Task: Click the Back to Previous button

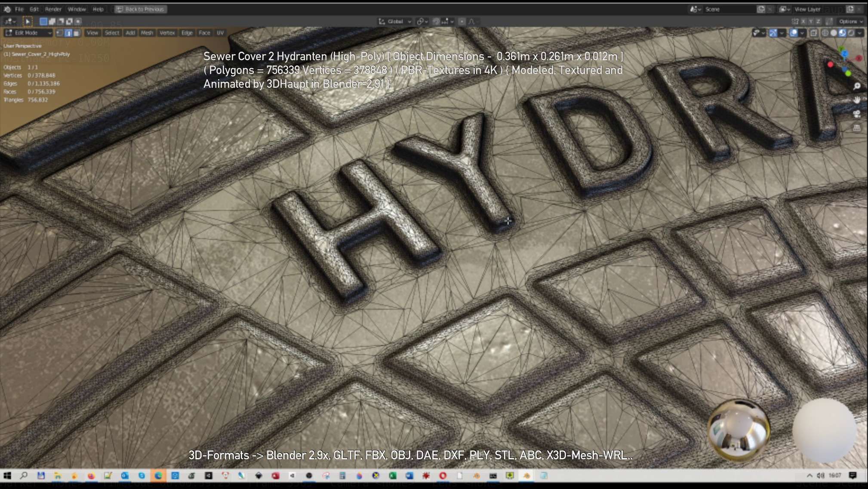Action: [141, 9]
